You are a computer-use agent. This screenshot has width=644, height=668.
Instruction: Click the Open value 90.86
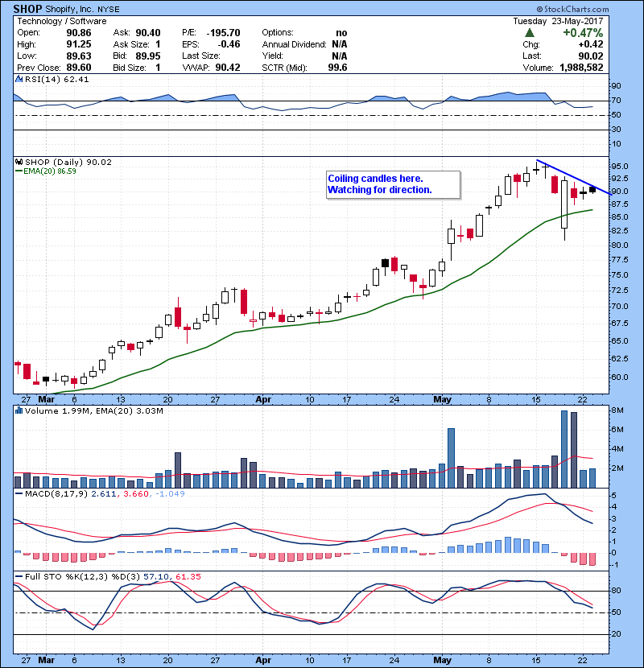[79, 33]
